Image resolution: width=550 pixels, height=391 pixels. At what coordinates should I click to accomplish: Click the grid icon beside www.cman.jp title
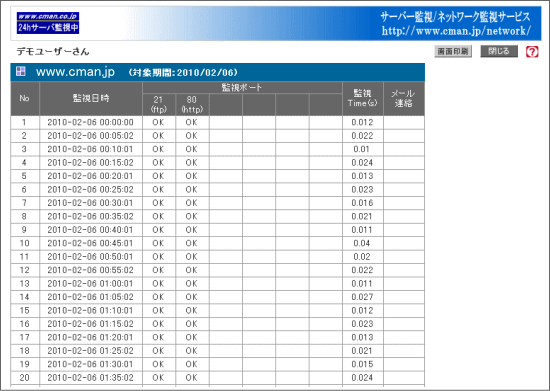tap(21, 71)
